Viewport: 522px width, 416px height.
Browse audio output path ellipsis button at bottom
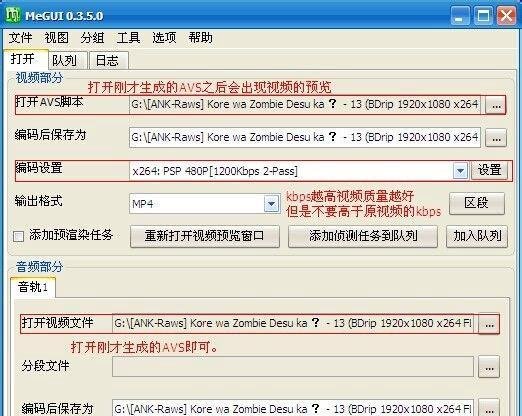[489, 408]
